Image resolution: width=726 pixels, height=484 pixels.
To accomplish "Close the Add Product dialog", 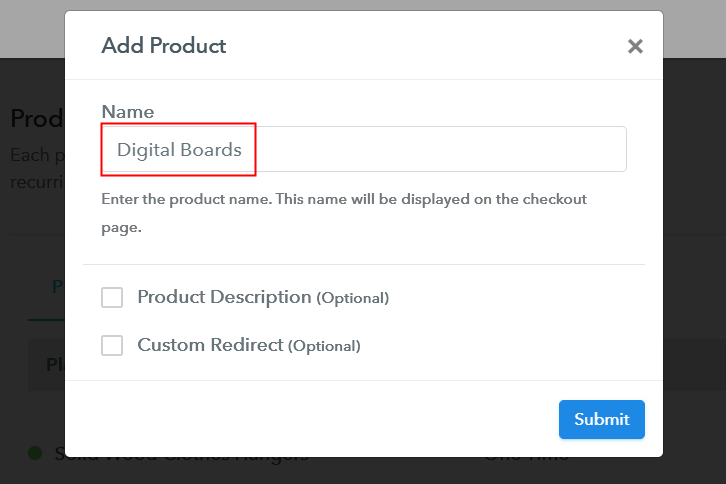I will [635, 46].
